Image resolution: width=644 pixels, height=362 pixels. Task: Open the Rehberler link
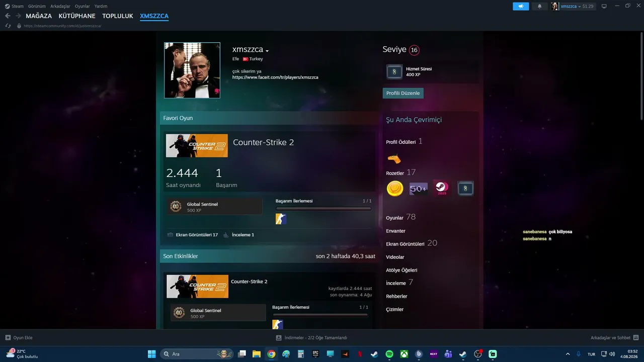coord(396,296)
